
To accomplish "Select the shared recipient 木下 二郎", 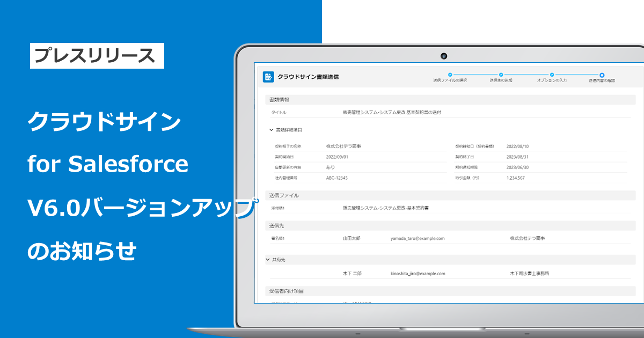I will tap(352, 274).
